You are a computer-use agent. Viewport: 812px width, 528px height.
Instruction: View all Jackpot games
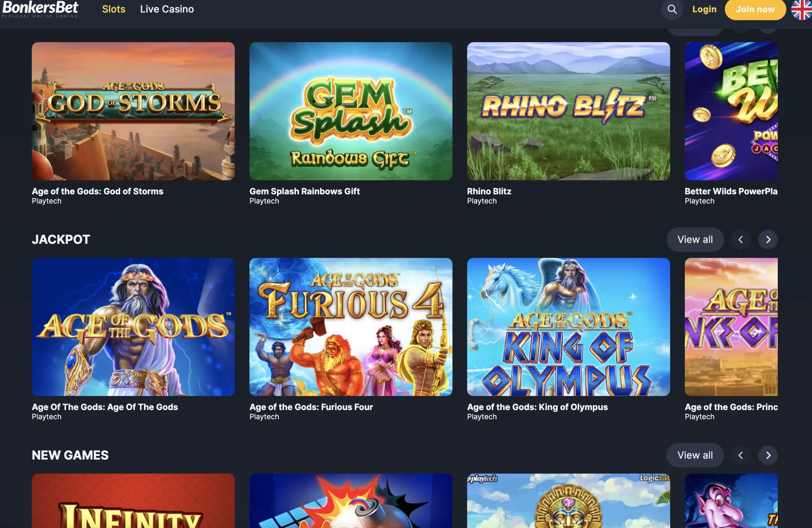tap(695, 240)
